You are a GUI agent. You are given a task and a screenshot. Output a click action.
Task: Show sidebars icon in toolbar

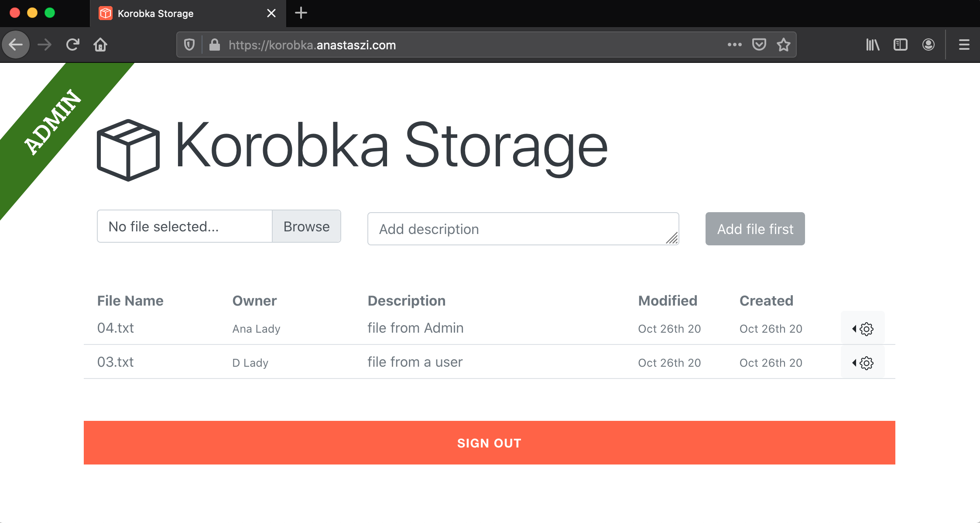(901, 45)
